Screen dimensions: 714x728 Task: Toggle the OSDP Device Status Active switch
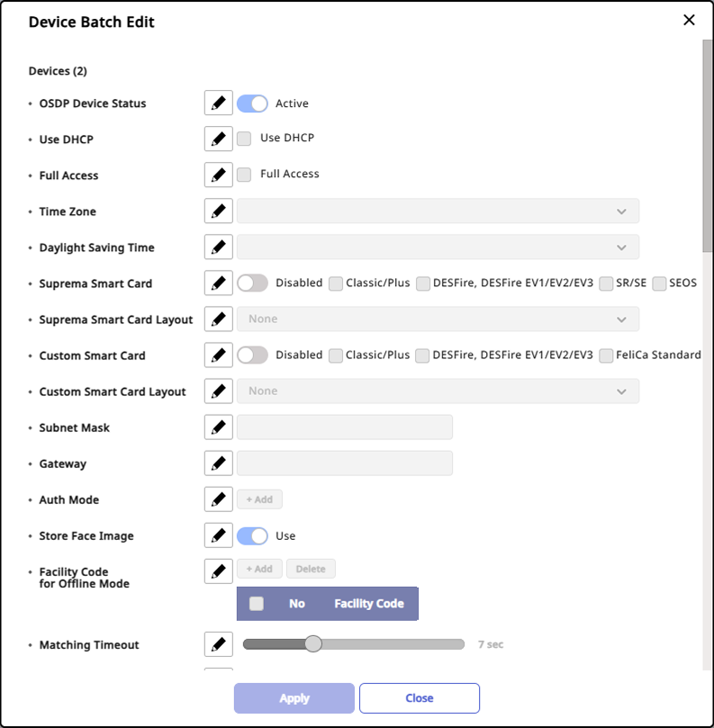252,103
